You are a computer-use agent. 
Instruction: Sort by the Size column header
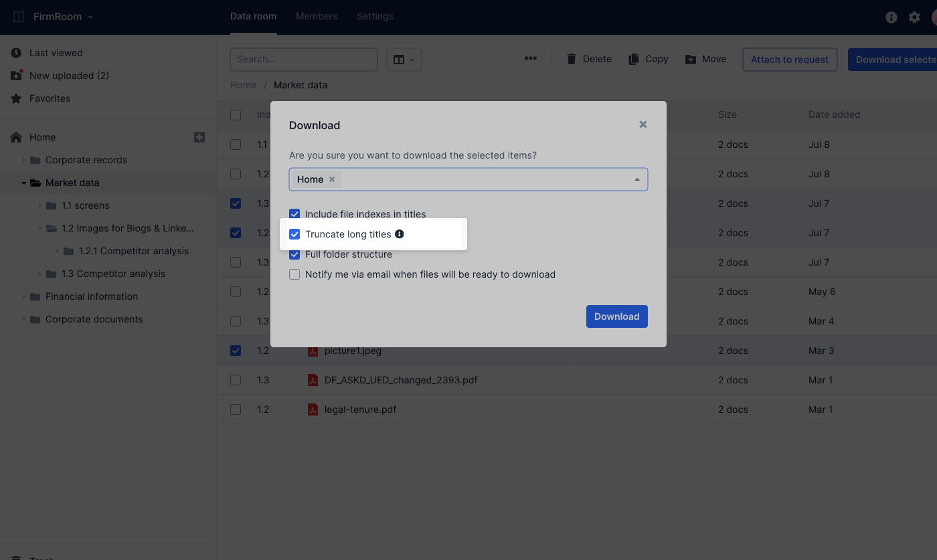pyautogui.click(x=728, y=114)
